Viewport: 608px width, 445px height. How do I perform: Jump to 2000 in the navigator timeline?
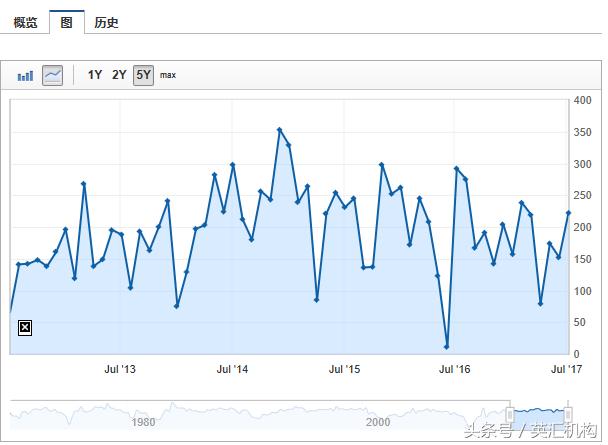[x=378, y=422]
